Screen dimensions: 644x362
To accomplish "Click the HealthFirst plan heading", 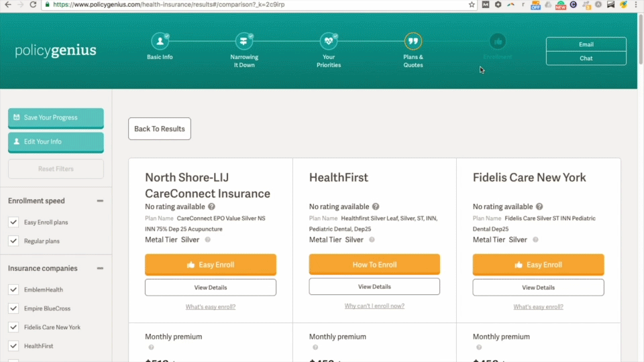I will pyautogui.click(x=338, y=177).
